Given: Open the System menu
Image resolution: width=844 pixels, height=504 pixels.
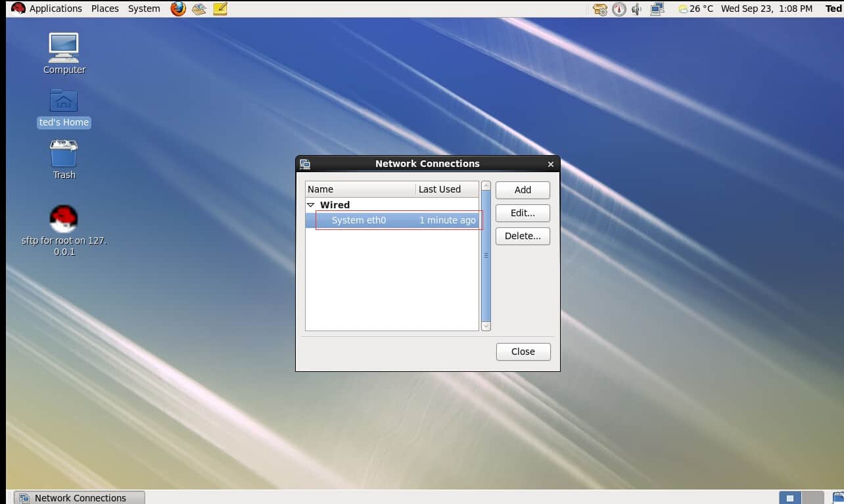Looking at the screenshot, I should [144, 9].
